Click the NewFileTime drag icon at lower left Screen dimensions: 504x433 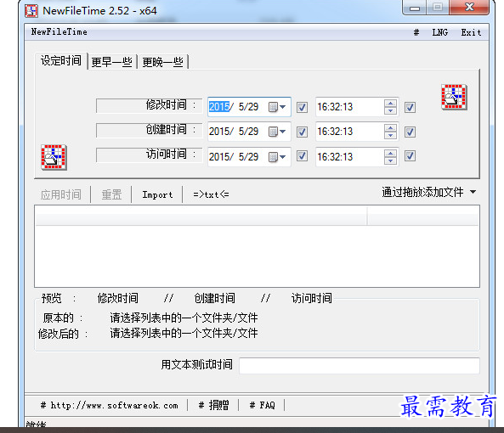(x=54, y=157)
